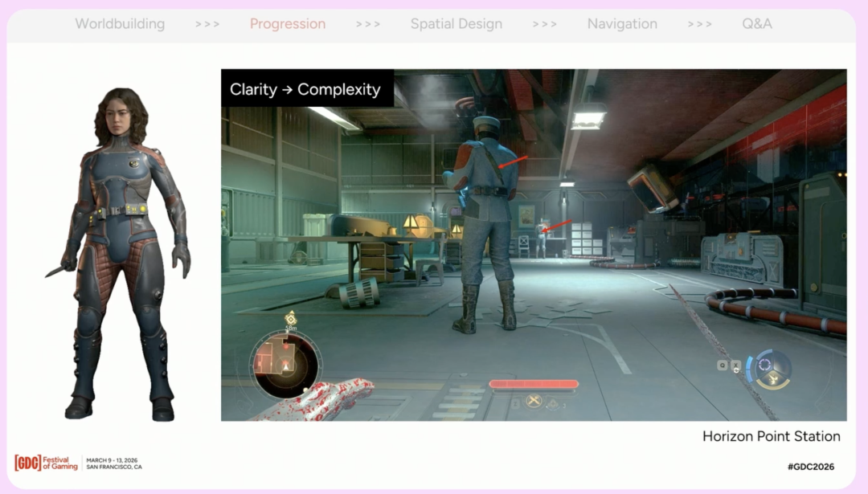Select the Worldbuilding section in the header
This screenshot has width=868, height=494.
coord(120,24)
